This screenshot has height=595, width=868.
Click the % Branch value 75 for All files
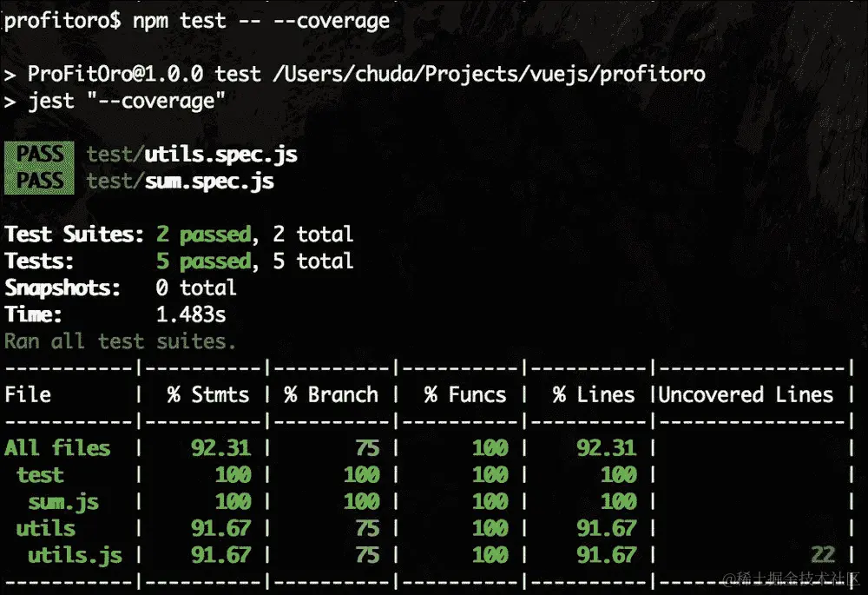(x=367, y=447)
